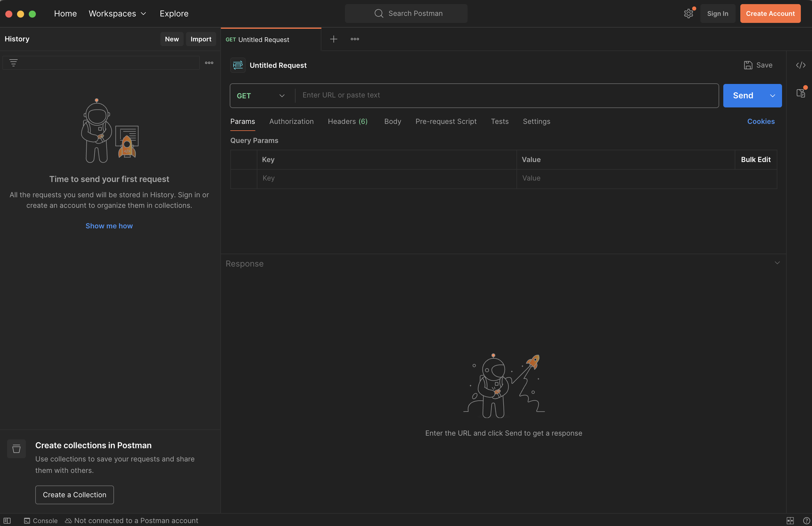Click Create a Collection button

point(74,495)
